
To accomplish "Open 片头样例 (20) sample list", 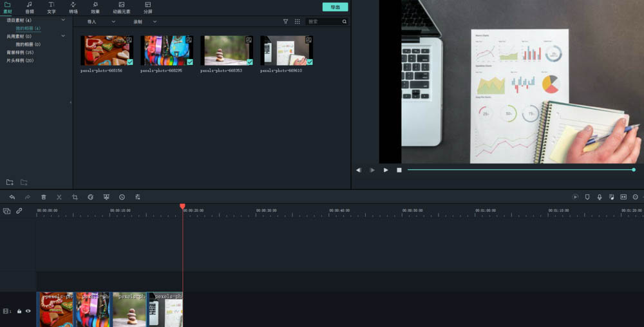I will tap(20, 61).
